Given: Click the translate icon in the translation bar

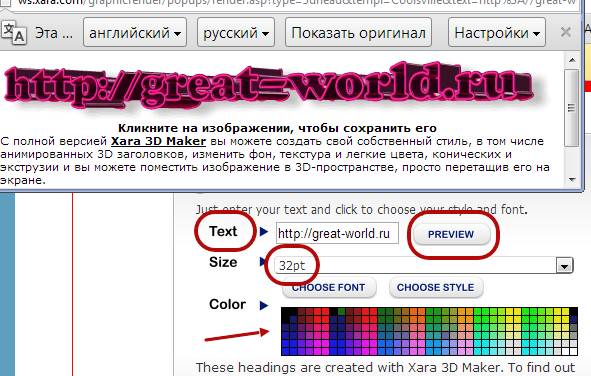Looking at the screenshot, I should (x=14, y=33).
